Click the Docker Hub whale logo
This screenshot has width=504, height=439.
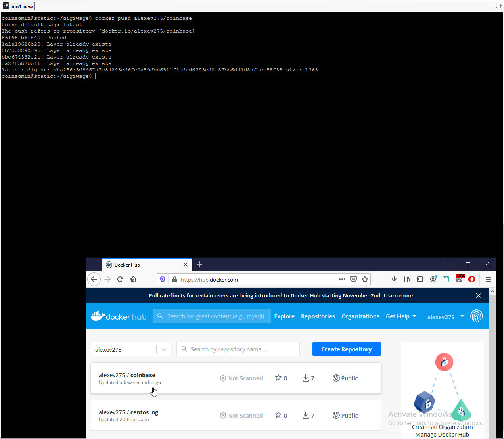(x=119, y=316)
